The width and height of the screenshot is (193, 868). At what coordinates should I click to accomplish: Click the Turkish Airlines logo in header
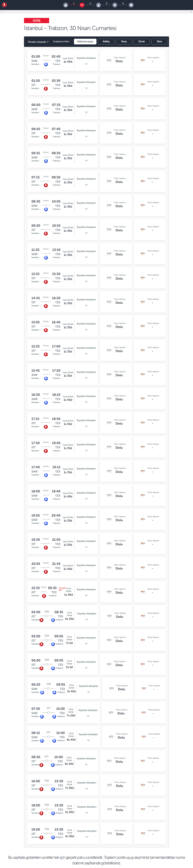click(x=5, y=5)
